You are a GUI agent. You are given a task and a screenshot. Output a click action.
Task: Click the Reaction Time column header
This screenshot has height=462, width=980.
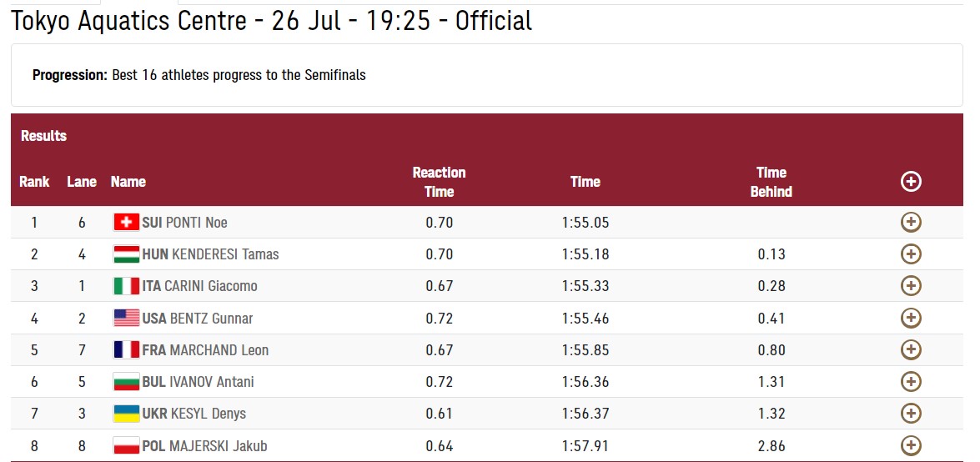tap(439, 182)
